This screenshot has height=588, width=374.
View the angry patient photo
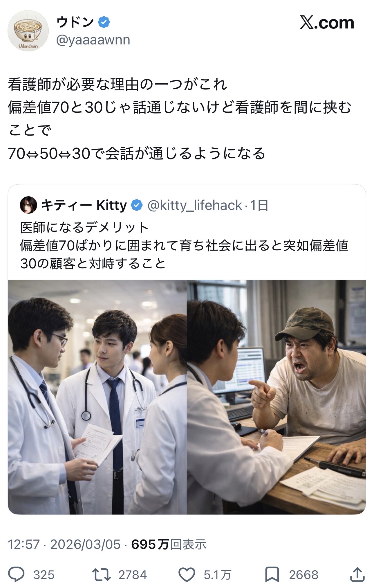(x=276, y=397)
